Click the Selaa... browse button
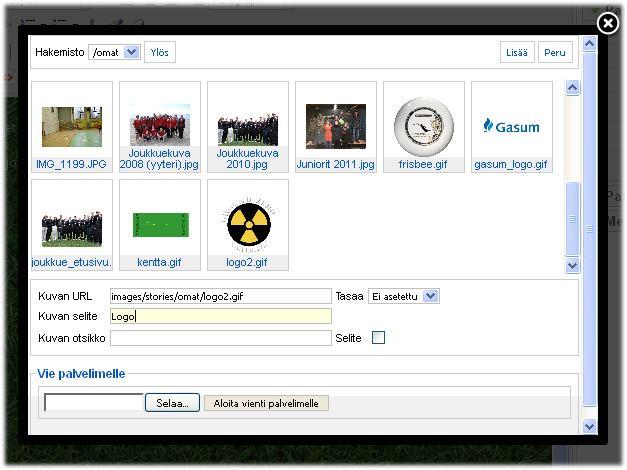The height and width of the screenshot is (470, 627). point(172,403)
